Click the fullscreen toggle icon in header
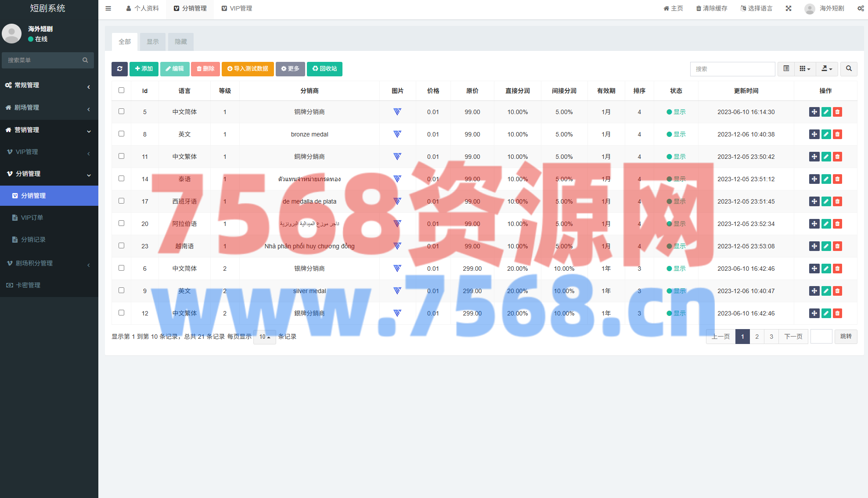The image size is (868, 498). pyautogui.click(x=789, y=8)
